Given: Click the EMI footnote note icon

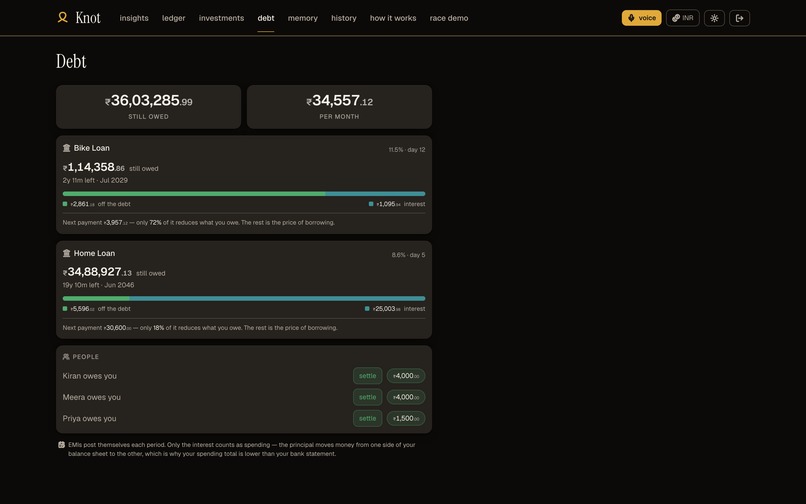Looking at the screenshot, I should point(61,445).
